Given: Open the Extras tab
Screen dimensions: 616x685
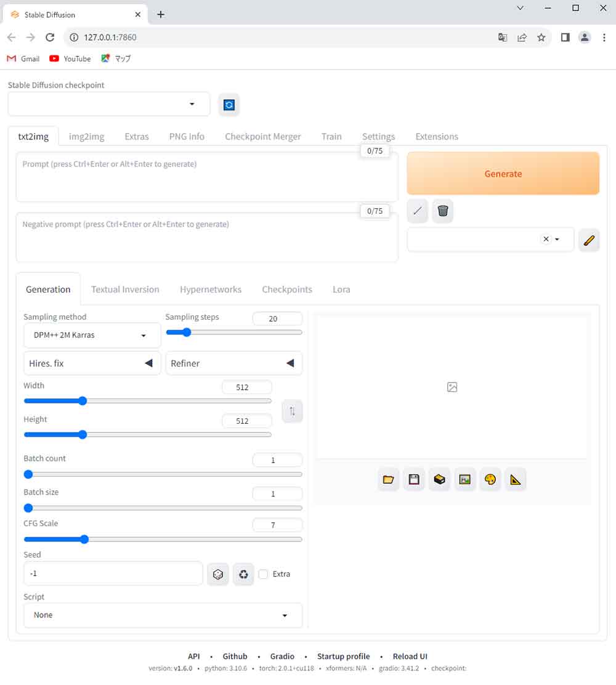Looking at the screenshot, I should tap(137, 137).
